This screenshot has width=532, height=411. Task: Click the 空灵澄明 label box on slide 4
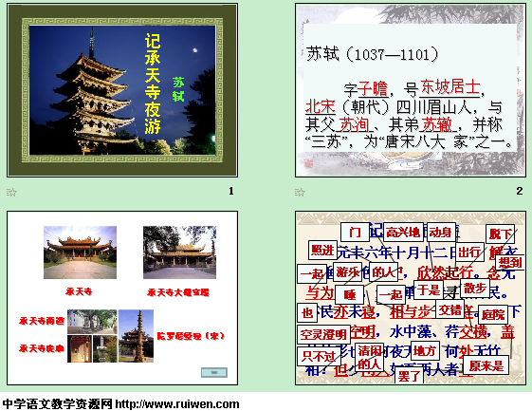tap(323, 334)
